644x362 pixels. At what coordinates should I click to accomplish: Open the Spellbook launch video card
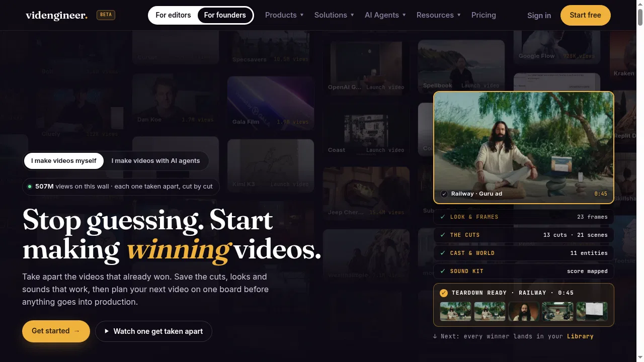(461, 67)
